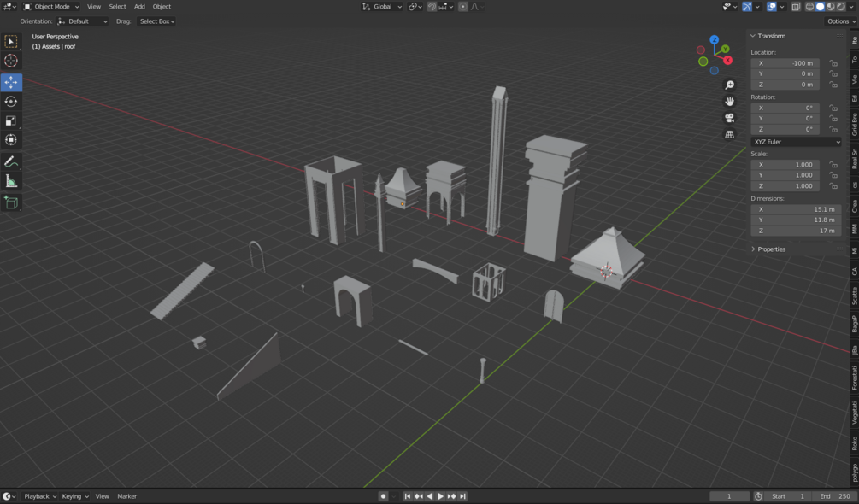Viewport: 859px width, 504px height.
Task: Open the Add menu
Action: click(139, 7)
